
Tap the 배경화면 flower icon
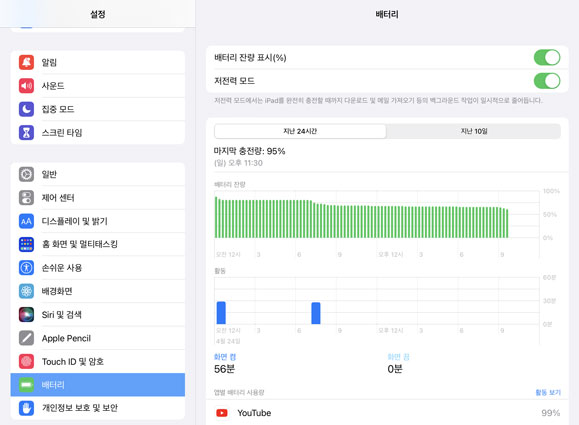(26, 291)
